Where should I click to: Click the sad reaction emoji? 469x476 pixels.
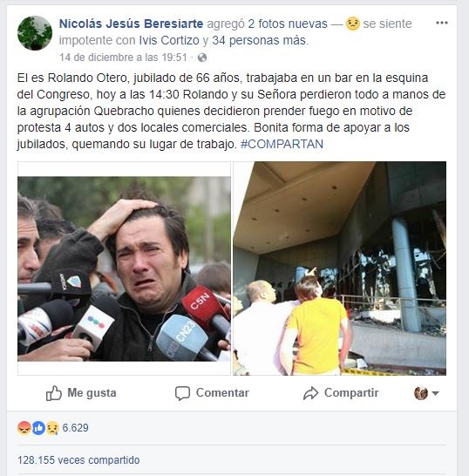pyautogui.click(x=52, y=428)
